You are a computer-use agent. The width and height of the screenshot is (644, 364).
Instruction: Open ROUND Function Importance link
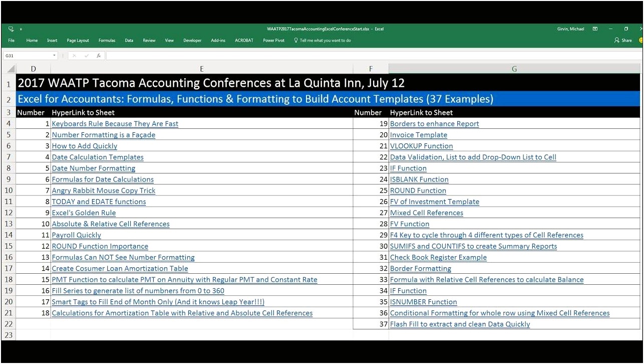100,246
